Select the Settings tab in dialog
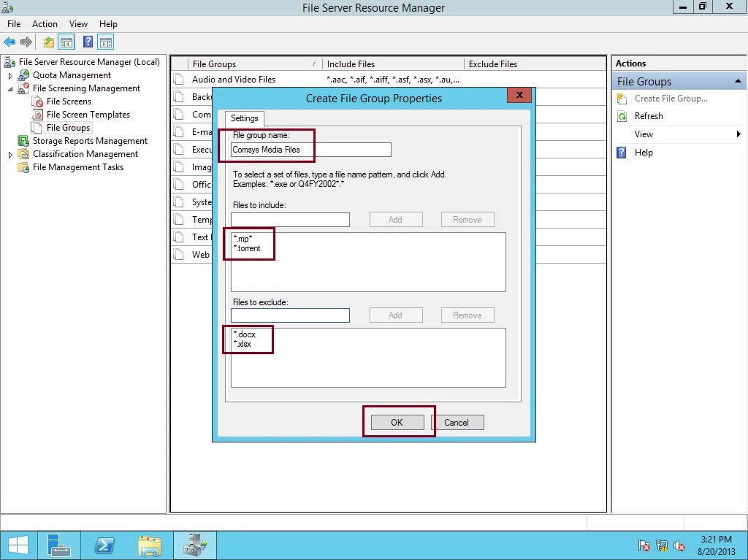748x560 pixels. click(x=244, y=118)
